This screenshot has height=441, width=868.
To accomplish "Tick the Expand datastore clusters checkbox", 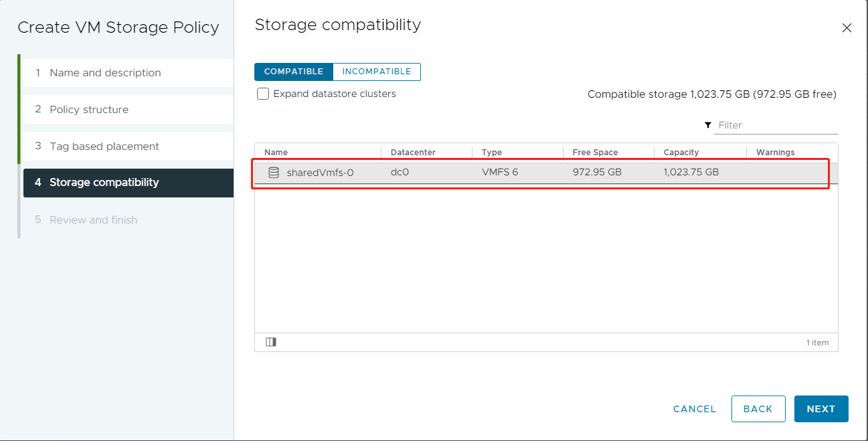I will [263, 94].
